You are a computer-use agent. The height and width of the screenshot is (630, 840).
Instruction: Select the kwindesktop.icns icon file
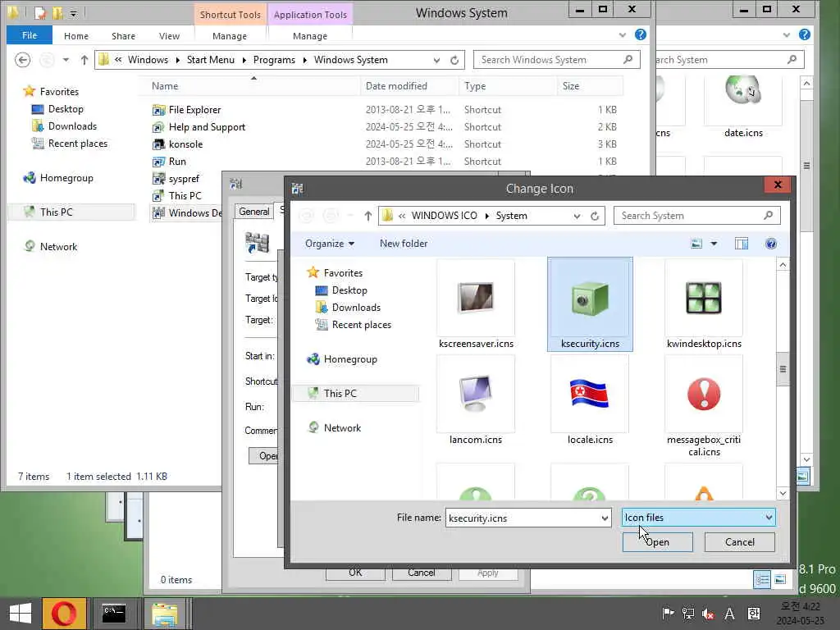pyautogui.click(x=704, y=304)
